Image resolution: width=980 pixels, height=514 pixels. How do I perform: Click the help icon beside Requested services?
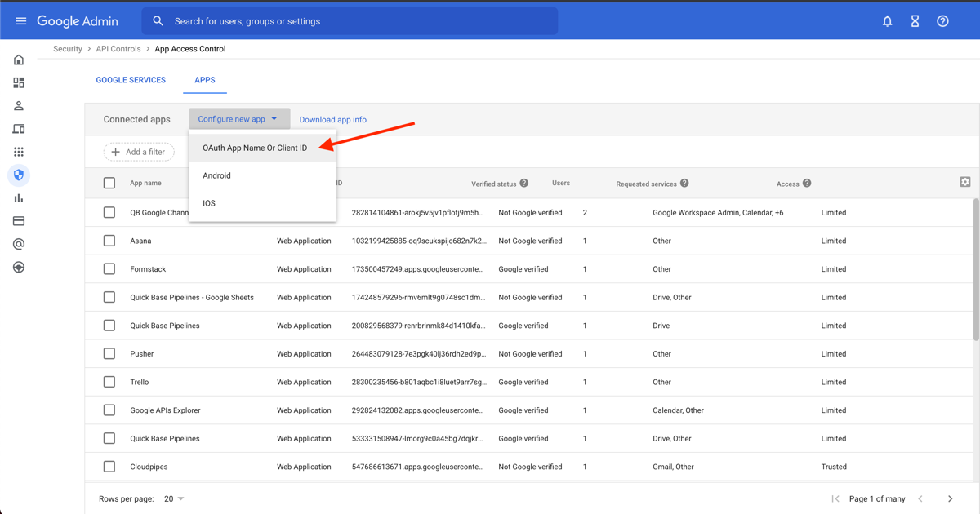click(x=684, y=184)
